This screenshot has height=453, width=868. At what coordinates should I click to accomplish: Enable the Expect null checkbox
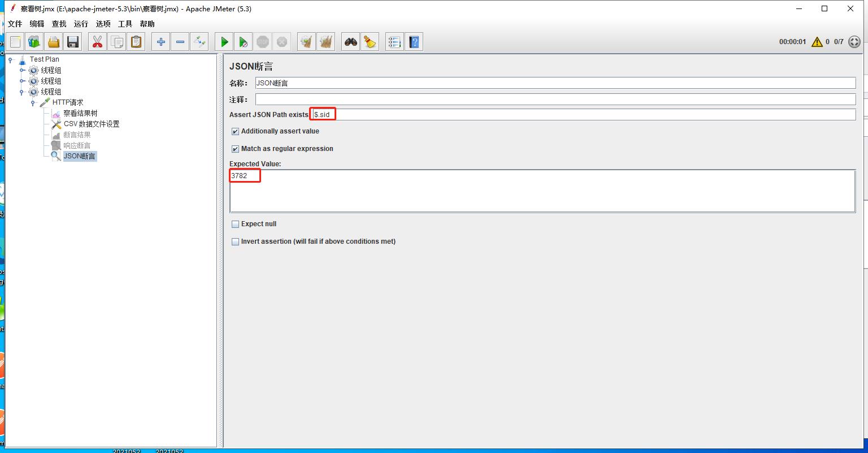coord(235,224)
